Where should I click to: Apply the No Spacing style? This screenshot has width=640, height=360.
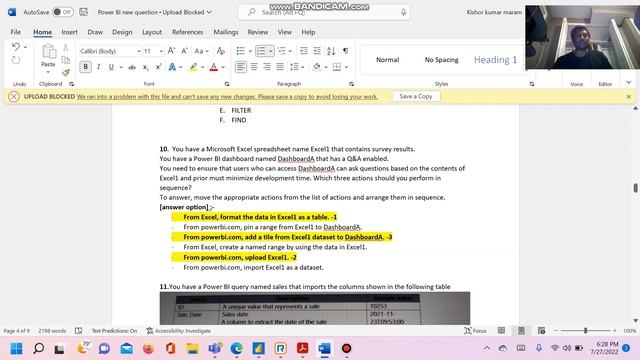[x=441, y=60]
